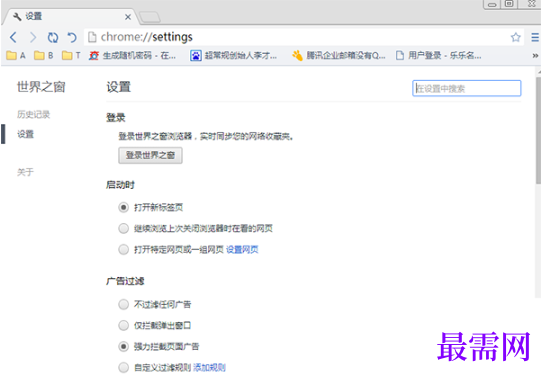Go forward using the forward arrow
This screenshot has width=549, height=378.
point(33,37)
